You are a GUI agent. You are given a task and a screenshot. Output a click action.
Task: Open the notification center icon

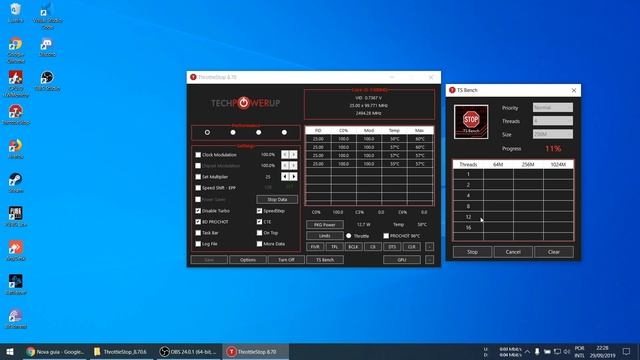pyautogui.click(x=627, y=351)
